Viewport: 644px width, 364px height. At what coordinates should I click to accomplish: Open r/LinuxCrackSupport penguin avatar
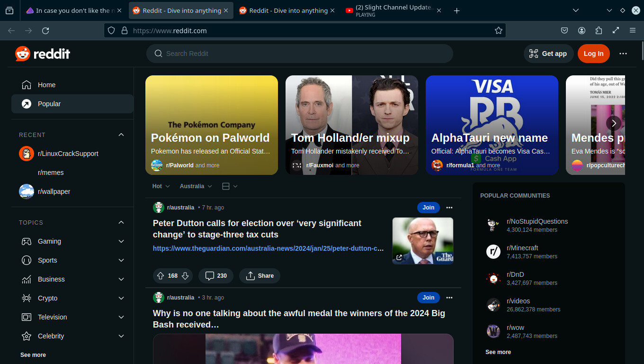27,154
